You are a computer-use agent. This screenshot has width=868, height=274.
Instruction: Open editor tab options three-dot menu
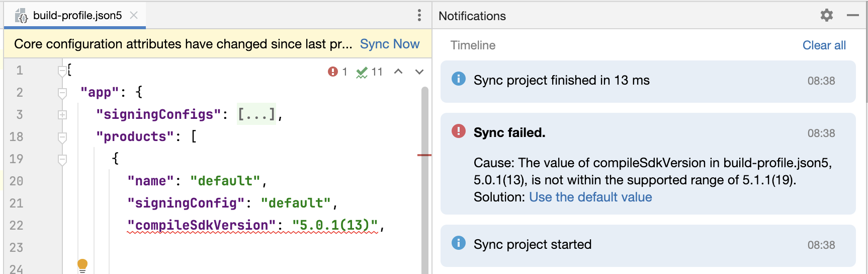pyautogui.click(x=419, y=15)
